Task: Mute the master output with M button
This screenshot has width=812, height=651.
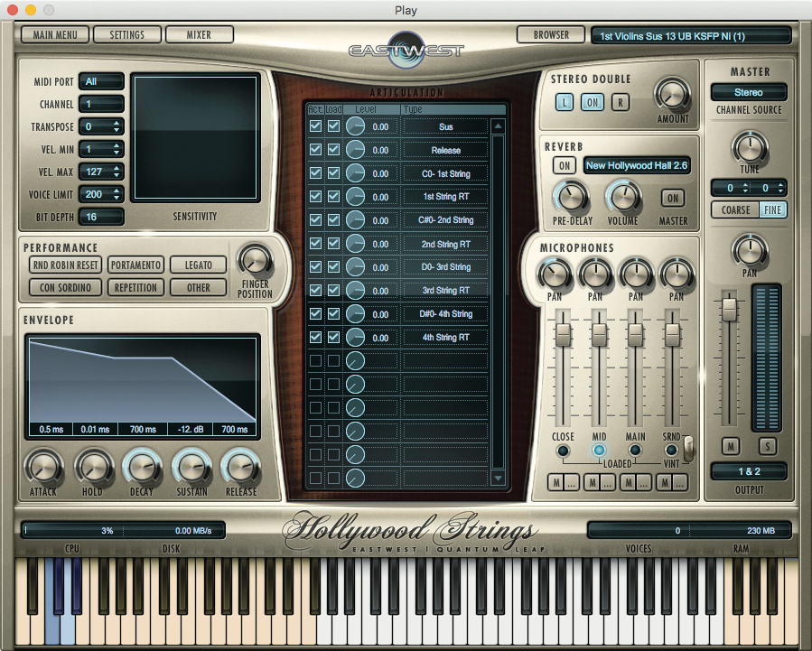Action: point(730,446)
